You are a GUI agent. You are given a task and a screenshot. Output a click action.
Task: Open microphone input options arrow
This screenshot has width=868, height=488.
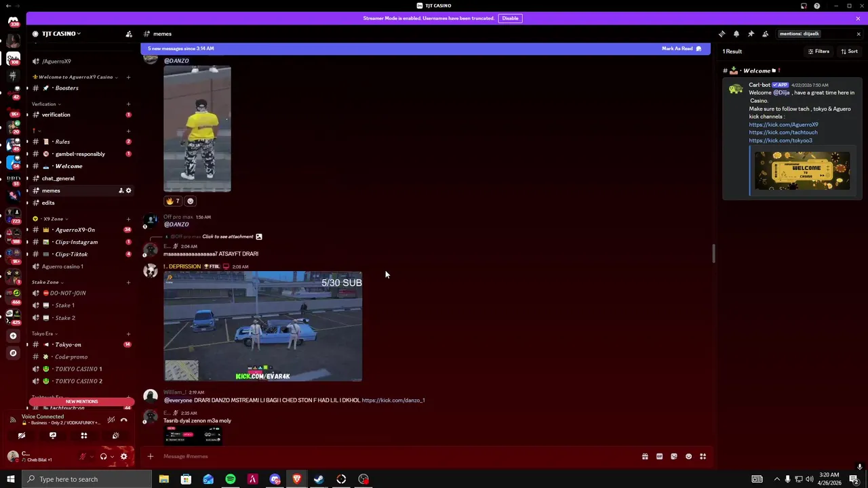92,457
